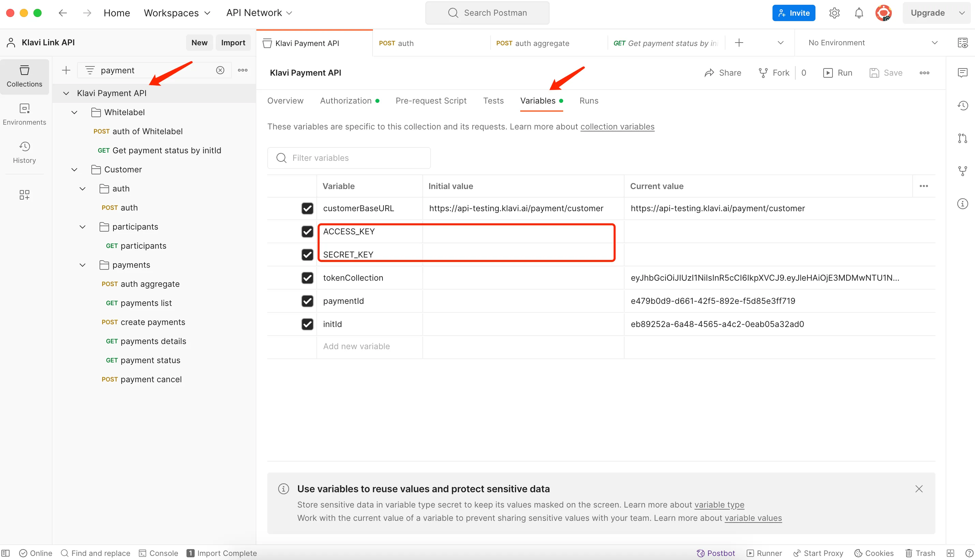975x560 pixels.
Task: Dismiss the sensitive data info banner
Action: (x=919, y=488)
